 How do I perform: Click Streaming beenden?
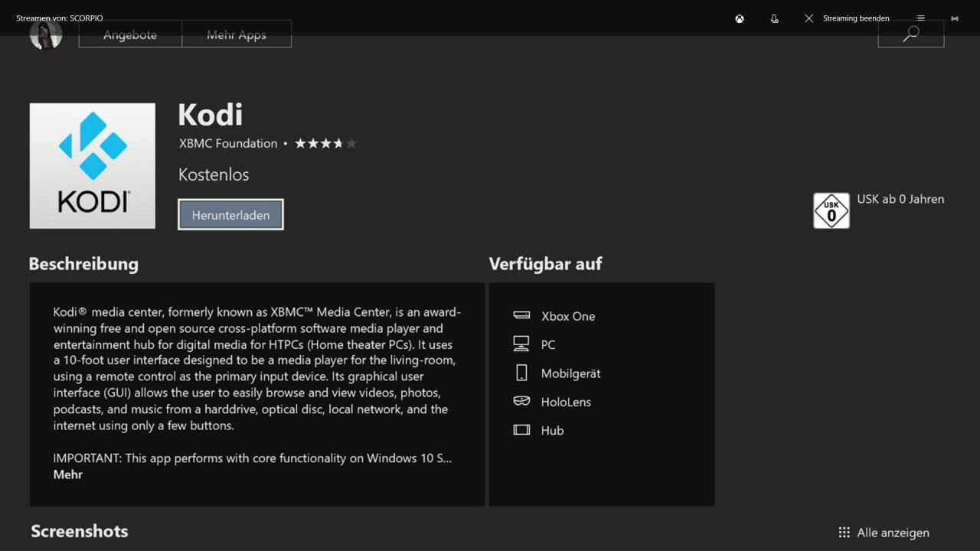[x=856, y=18]
